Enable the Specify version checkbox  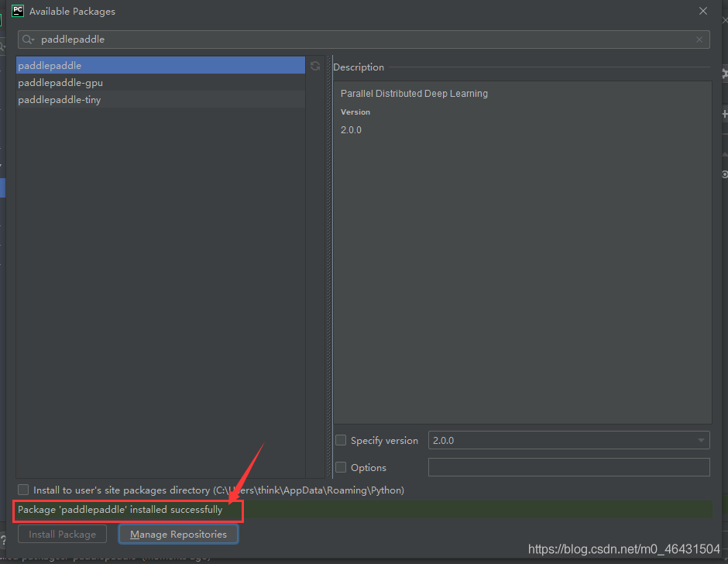[341, 441]
